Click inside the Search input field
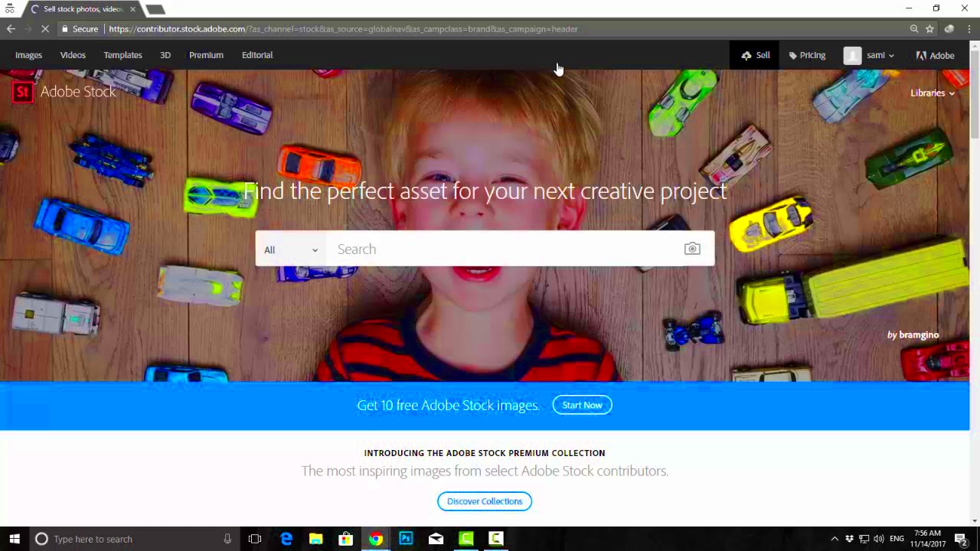 point(459,249)
